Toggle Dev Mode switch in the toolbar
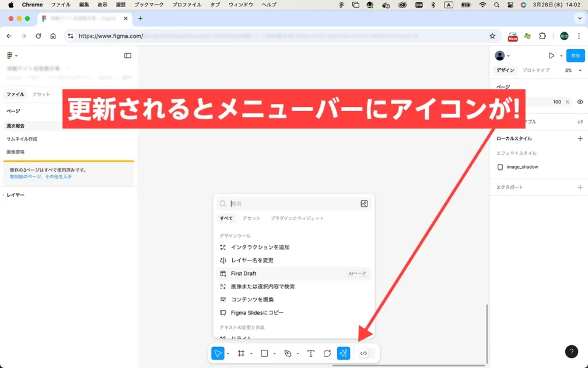The image size is (588, 368). coord(366,353)
